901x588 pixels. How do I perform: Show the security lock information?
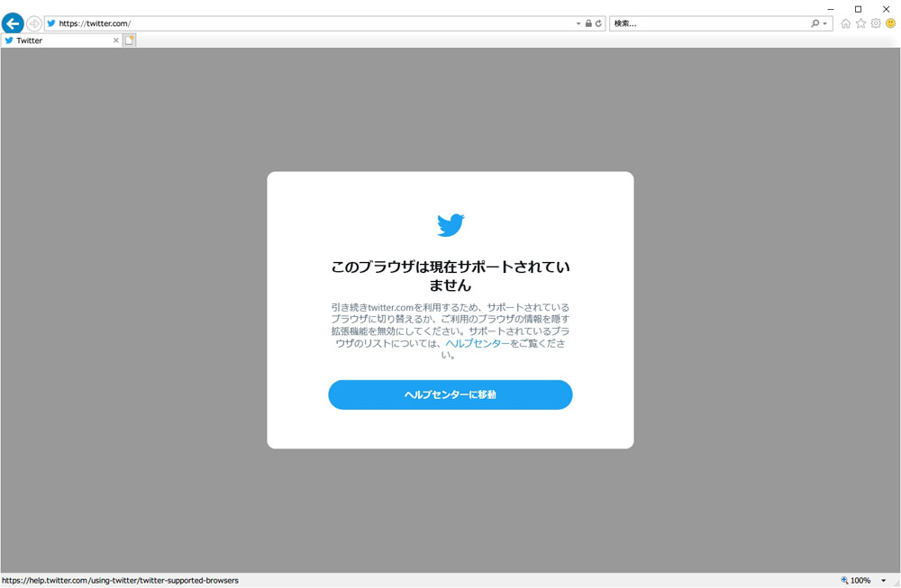[588, 23]
